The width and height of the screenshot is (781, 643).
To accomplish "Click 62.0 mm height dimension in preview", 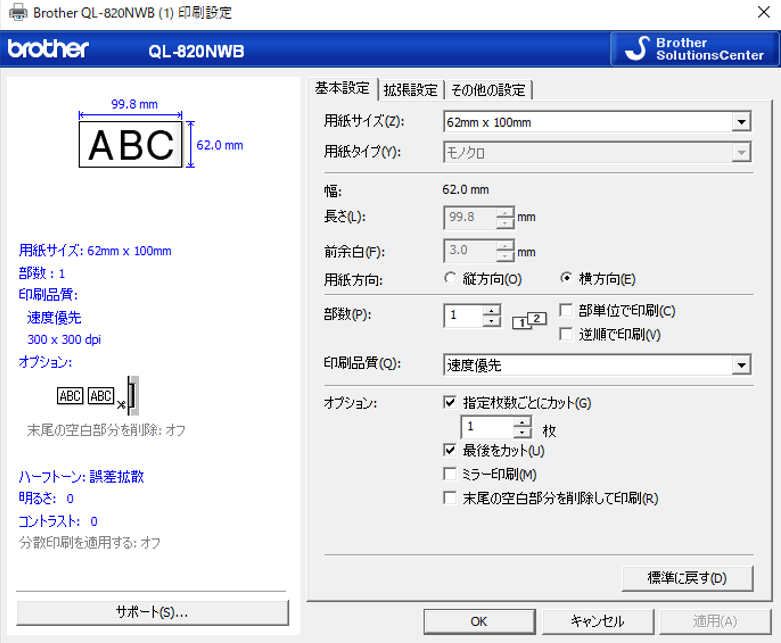I will pyautogui.click(x=220, y=145).
